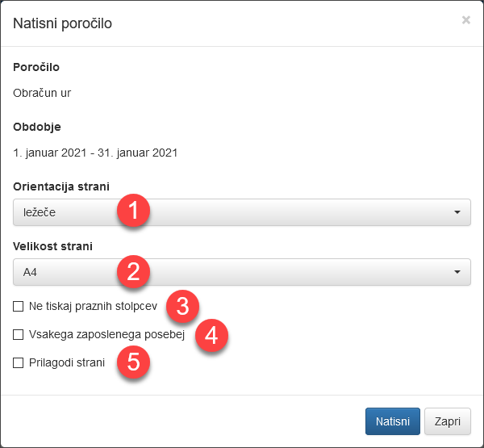Click the 'Zapri' button
The width and height of the screenshot is (484, 448).
[x=447, y=421]
